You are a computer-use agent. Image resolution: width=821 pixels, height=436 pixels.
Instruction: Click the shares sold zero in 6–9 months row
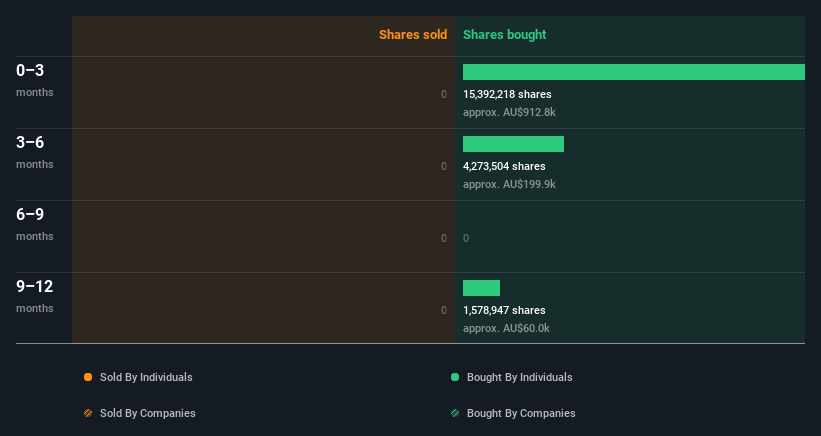coord(444,238)
